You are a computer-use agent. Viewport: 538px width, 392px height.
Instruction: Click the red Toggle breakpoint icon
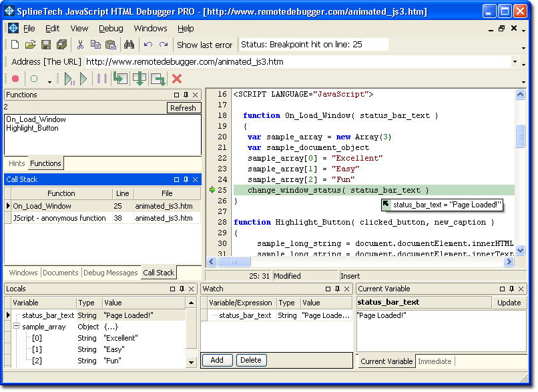[x=15, y=79]
